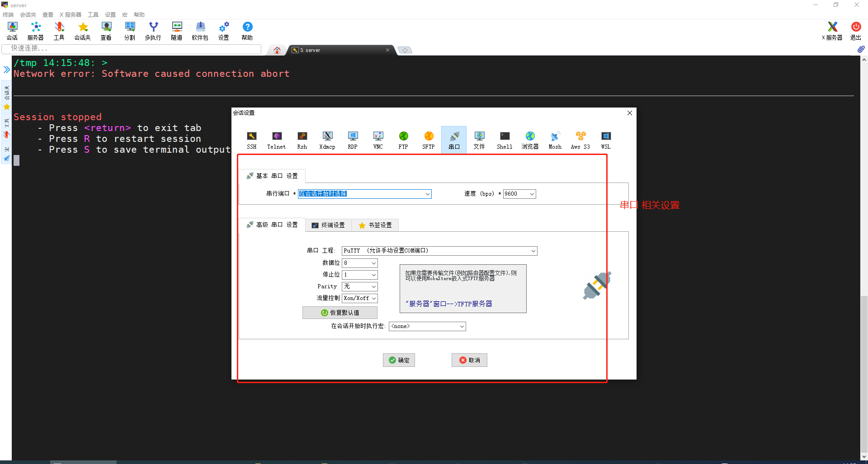Viewport: 868px width, 464px height.
Task: Click the 会话夹 star toolbar icon
Action: click(x=83, y=31)
